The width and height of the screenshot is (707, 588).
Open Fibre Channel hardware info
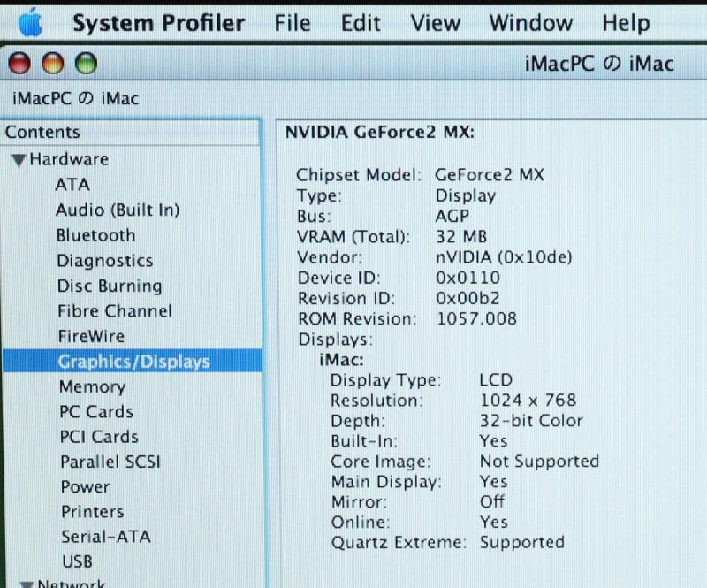[x=115, y=311]
